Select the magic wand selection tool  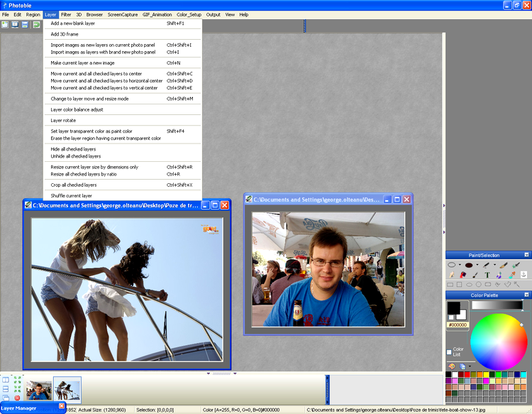tap(516, 285)
